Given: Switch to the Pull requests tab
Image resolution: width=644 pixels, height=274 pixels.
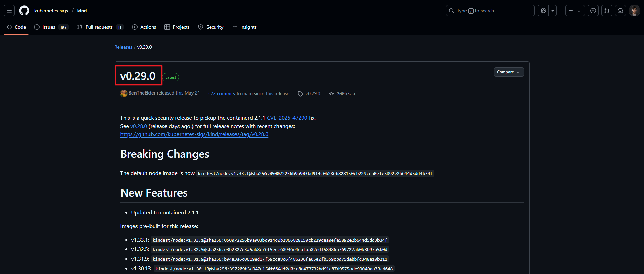Looking at the screenshot, I should pos(100,27).
